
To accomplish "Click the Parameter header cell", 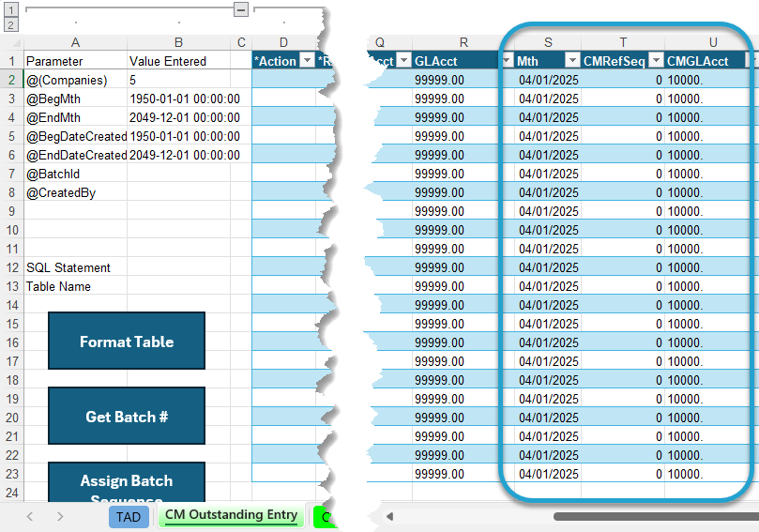I will pyautogui.click(x=75, y=61).
